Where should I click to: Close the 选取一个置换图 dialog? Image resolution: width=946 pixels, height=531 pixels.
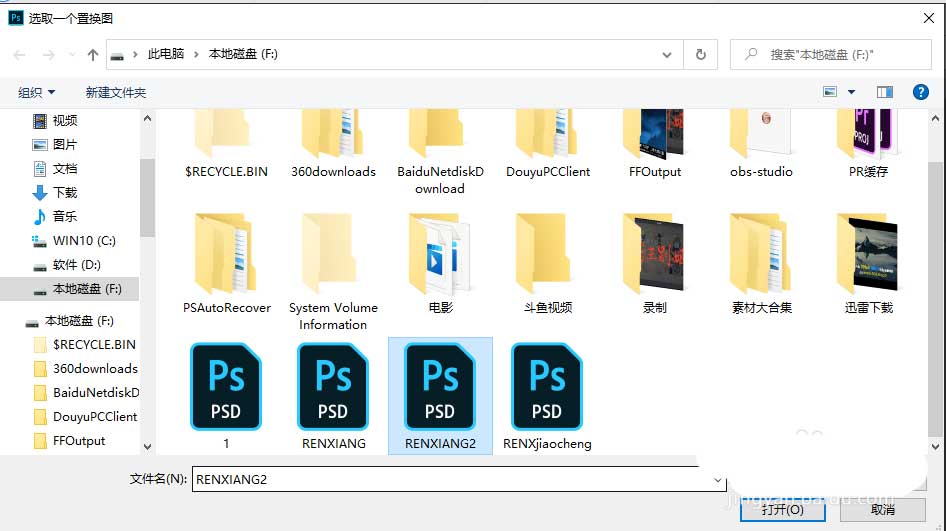(x=929, y=18)
